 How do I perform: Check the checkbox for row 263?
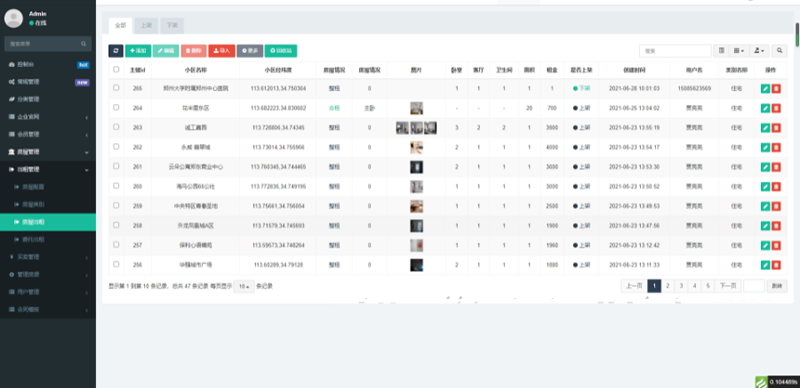pyautogui.click(x=116, y=127)
